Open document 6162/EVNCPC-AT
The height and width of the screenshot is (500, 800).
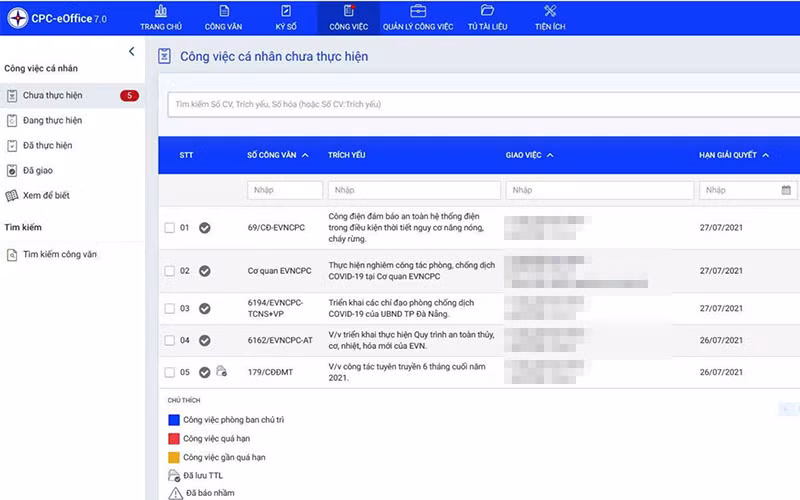pyautogui.click(x=280, y=340)
